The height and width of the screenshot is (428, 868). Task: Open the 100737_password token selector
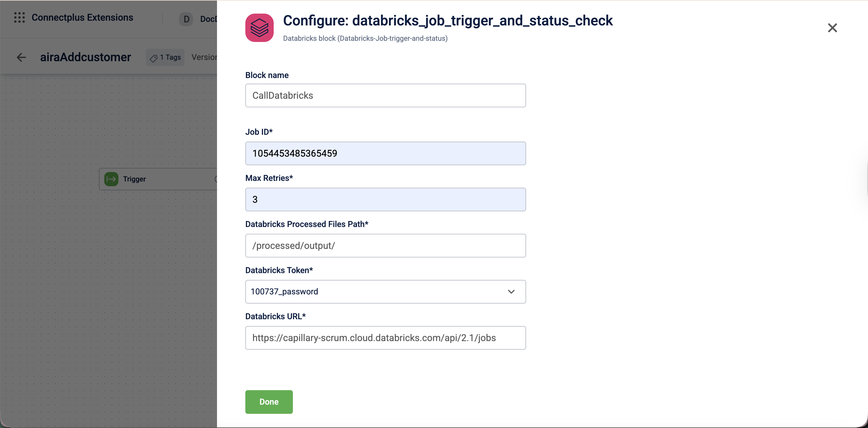[x=371, y=292]
